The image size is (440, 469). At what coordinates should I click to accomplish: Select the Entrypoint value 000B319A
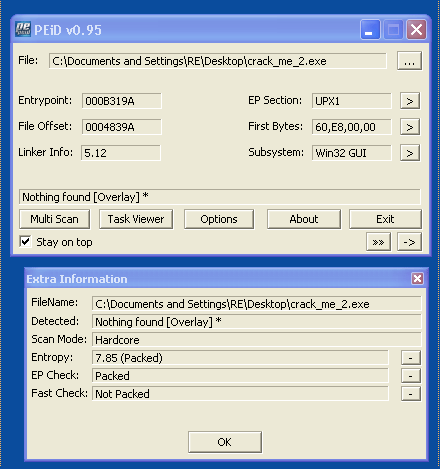tap(122, 101)
